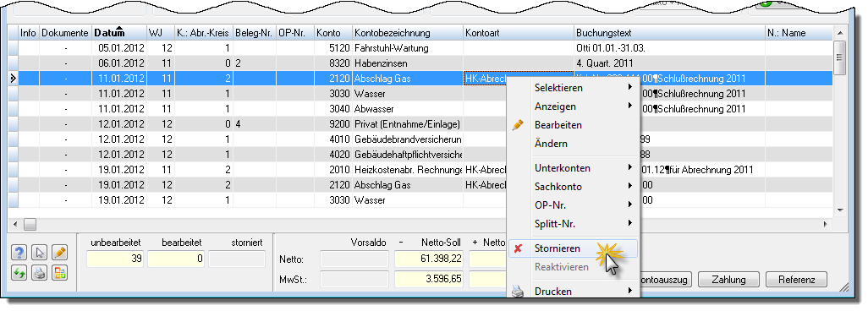Click the vertical scrollbar thumb
Image resolution: width=868 pixels, height=311 pixels.
pyautogui.click(x=839, y=57)
